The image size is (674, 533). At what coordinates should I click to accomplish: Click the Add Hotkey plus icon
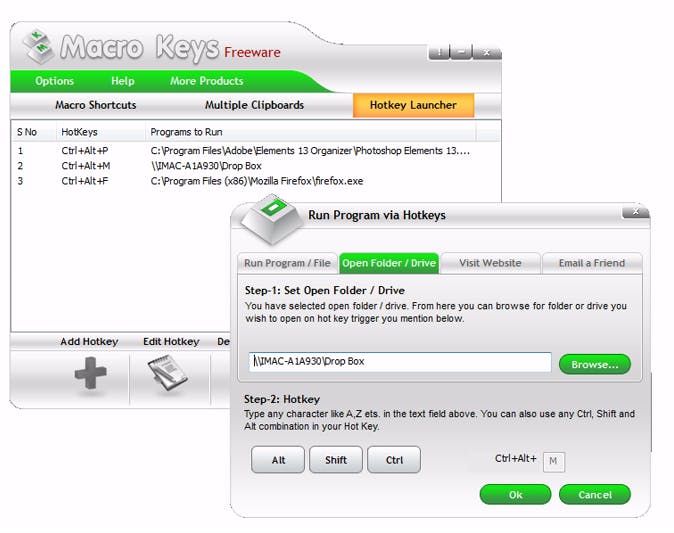tap(90, 373)
